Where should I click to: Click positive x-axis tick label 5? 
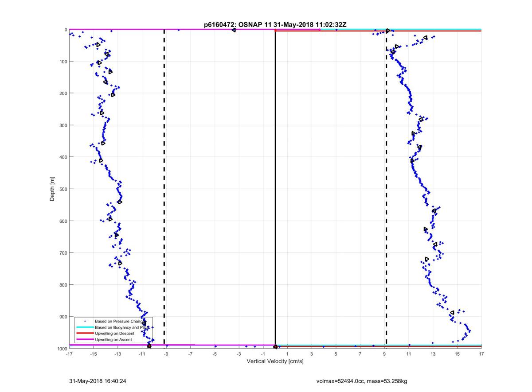click(x=336, y=354)
